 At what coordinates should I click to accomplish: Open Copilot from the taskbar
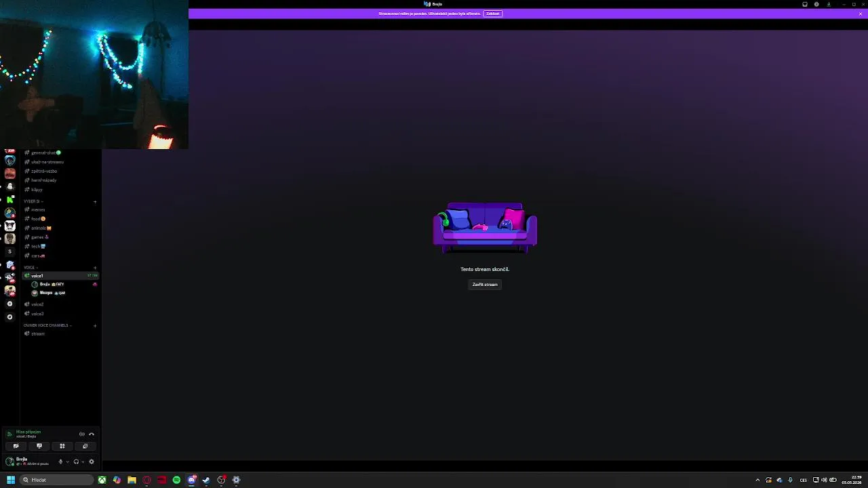click(x=117, y=480)
